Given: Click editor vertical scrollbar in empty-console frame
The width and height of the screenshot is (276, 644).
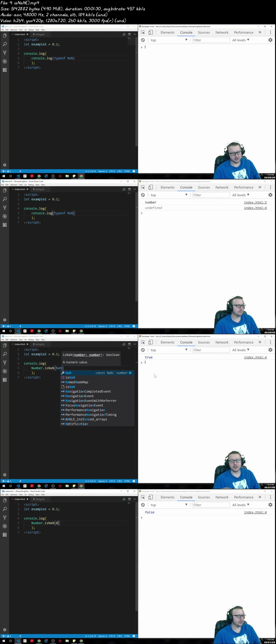Looking at the screenshot, I should coord(136,92).
